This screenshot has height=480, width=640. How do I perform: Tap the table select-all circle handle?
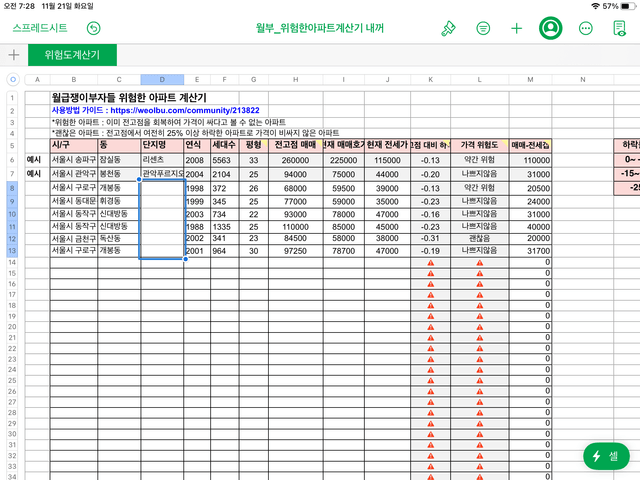coord(13,79)
